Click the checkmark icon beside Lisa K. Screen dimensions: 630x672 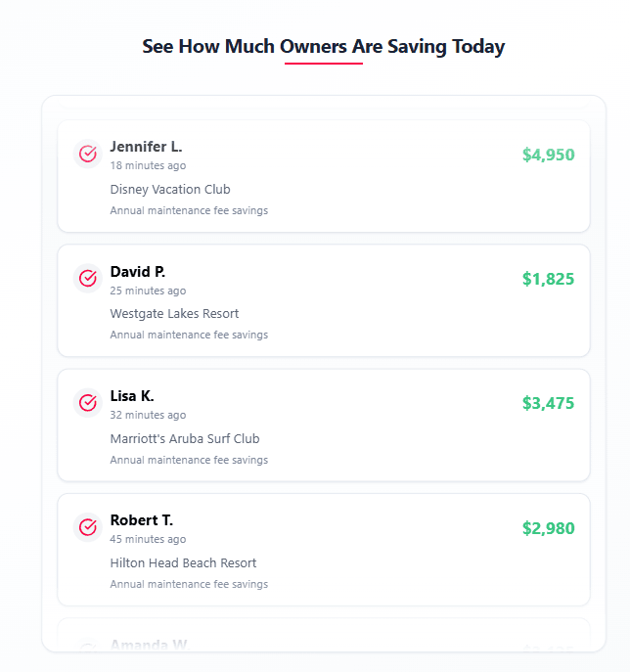point(88,402)
